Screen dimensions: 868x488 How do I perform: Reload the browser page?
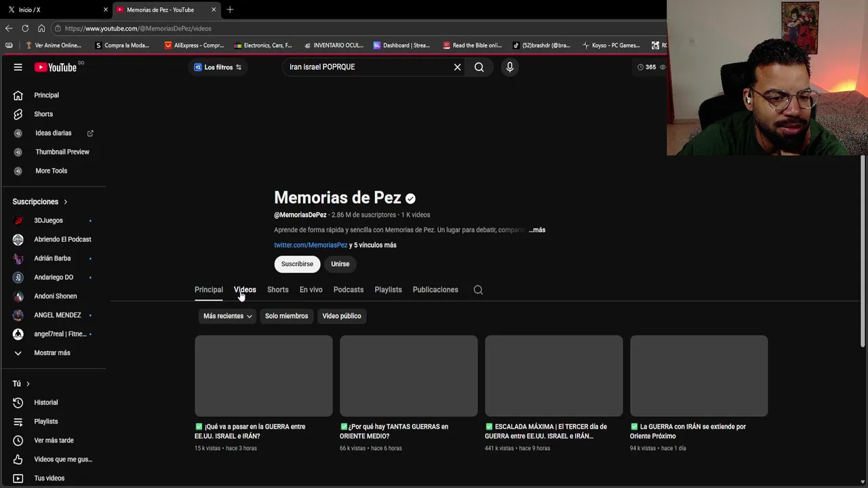tap(25, 28)
